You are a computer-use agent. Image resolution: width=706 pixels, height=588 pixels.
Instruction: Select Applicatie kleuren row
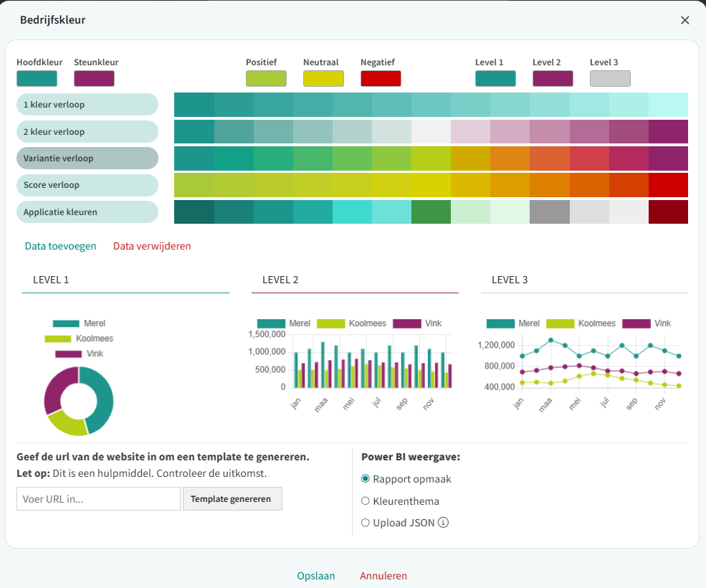[87, 212]
